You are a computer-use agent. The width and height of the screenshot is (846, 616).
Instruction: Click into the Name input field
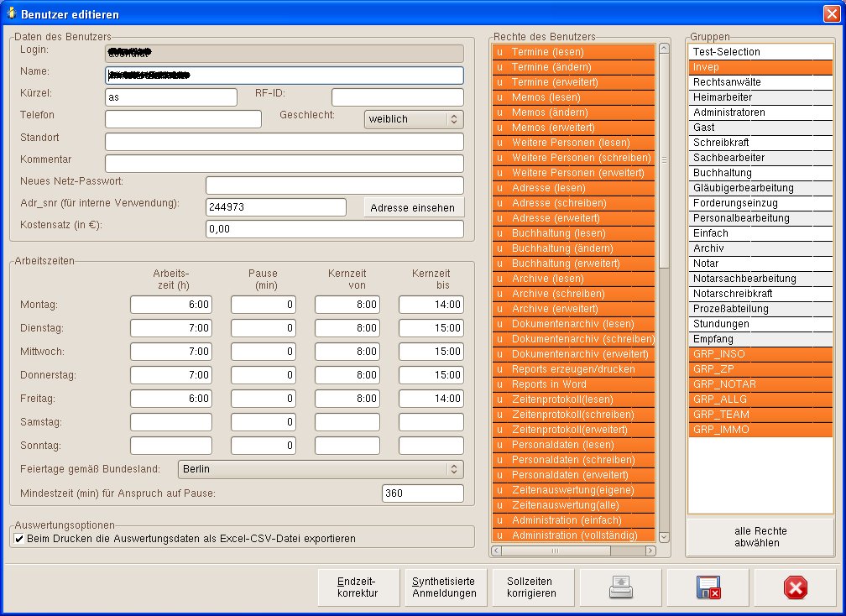285,76
